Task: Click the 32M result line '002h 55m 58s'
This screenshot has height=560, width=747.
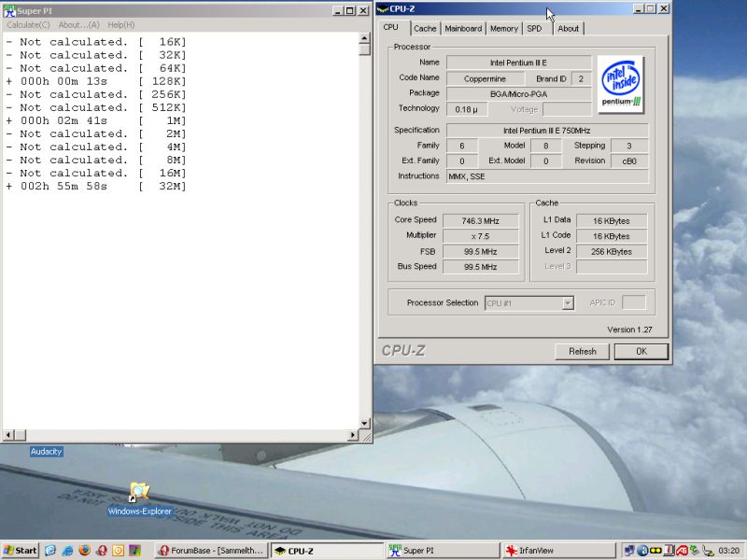Action: point(96,186)
